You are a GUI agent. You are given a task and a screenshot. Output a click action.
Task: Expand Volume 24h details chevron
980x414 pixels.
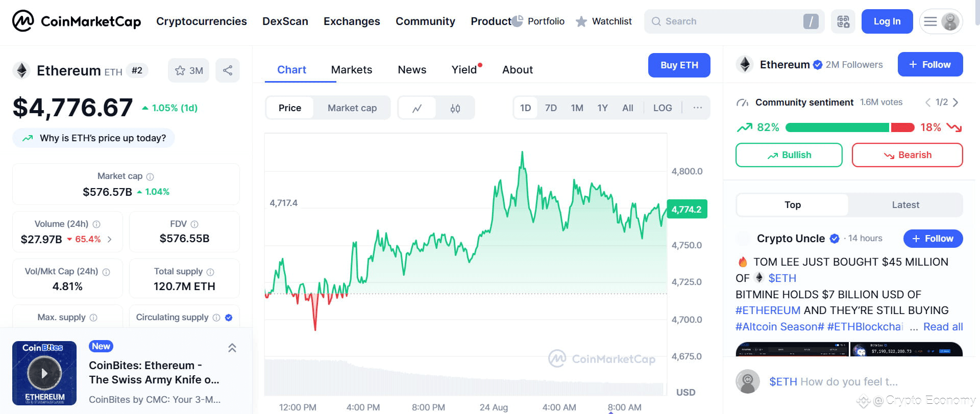click(x=110, y=239)
